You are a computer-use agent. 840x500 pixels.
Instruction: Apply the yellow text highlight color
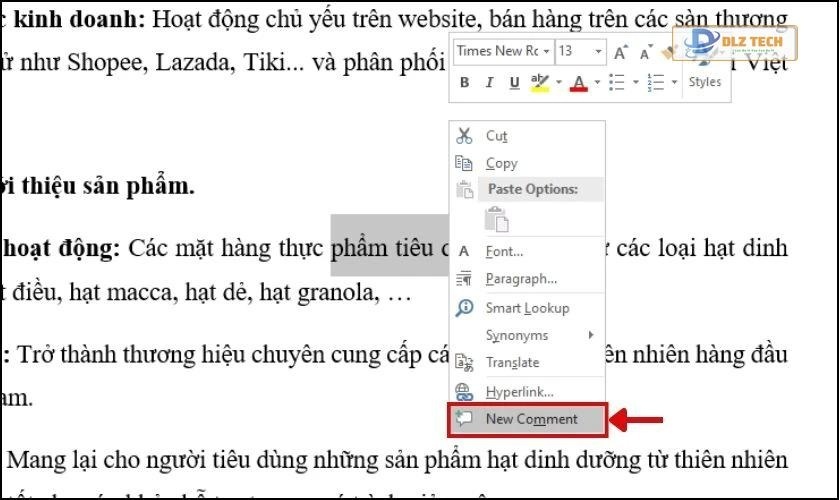(x=540, y=83)
